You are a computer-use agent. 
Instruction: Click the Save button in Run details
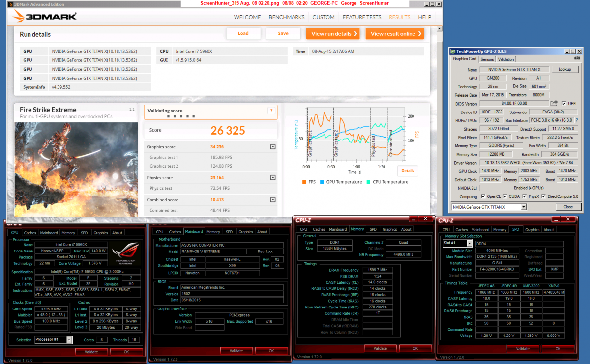click(x=283, y=34)
